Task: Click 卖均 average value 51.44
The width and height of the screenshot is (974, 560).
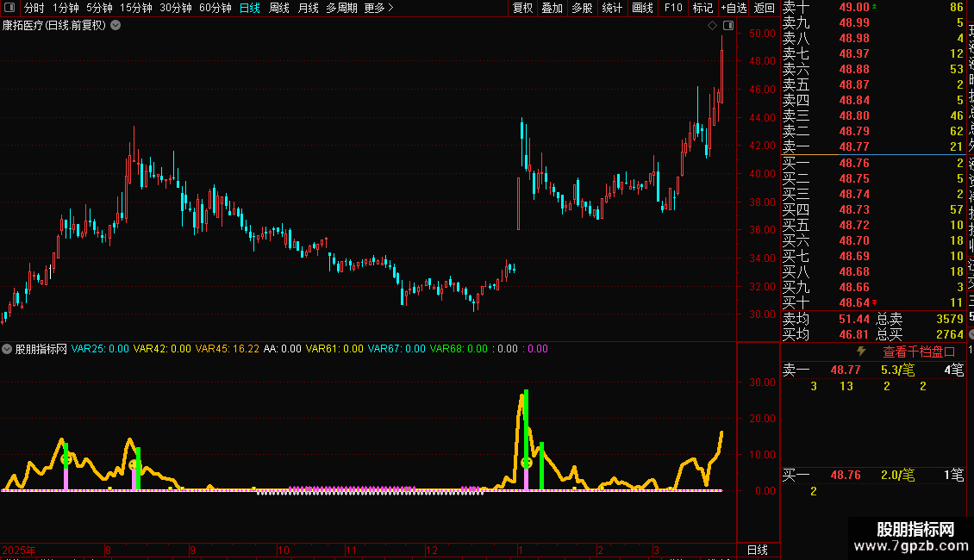Action: pos(854,319)
